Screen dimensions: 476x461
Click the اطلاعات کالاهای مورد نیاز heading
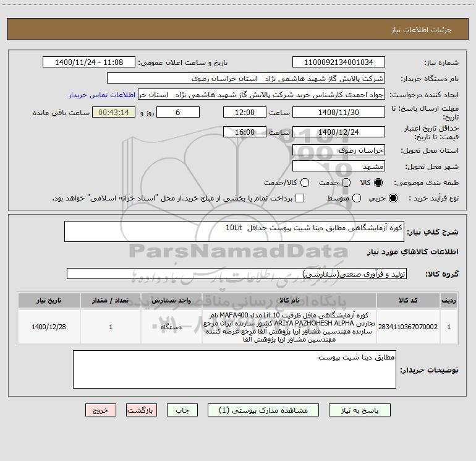[413, 252]
